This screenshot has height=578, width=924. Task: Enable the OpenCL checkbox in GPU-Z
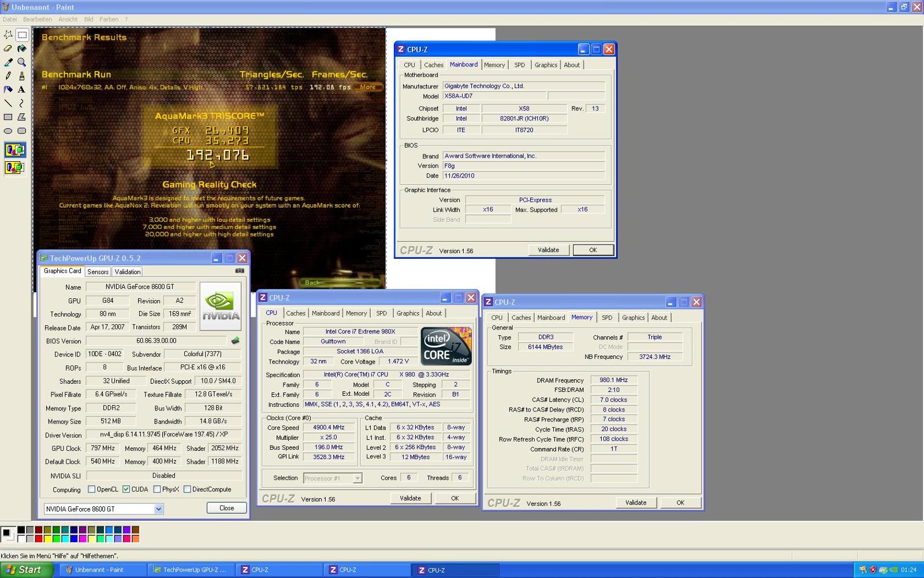click(x=91, y=490)
